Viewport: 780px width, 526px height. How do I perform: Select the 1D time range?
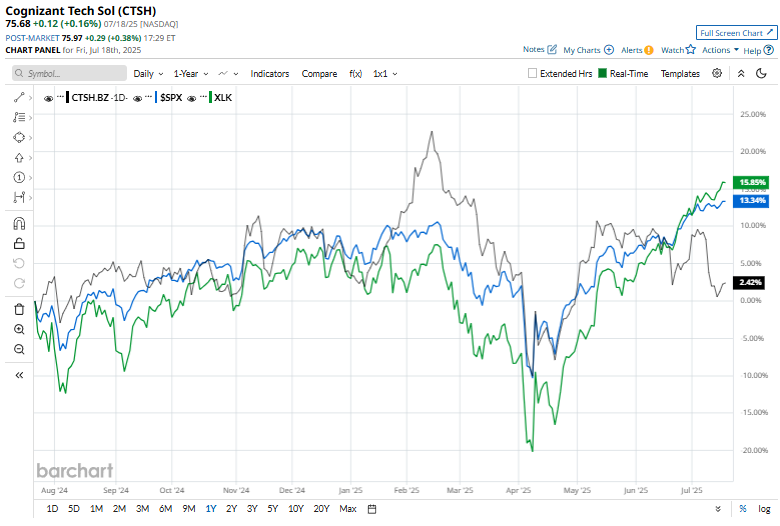coord(52,509)
